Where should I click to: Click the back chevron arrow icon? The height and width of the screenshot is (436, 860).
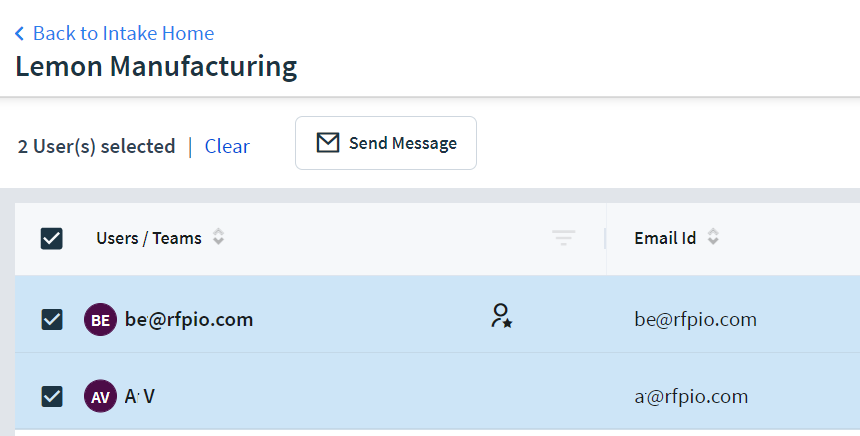click(19, 34)
